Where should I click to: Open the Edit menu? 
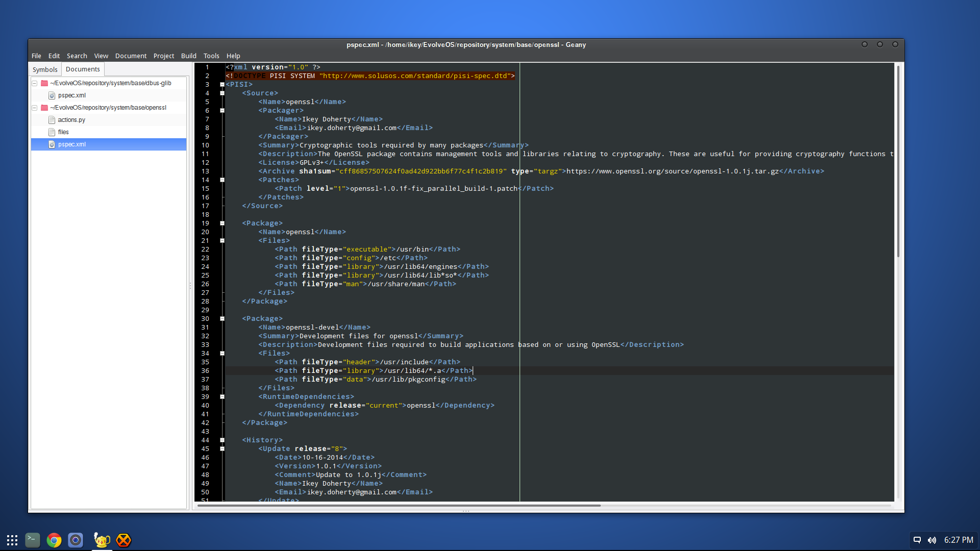point(54,56)
